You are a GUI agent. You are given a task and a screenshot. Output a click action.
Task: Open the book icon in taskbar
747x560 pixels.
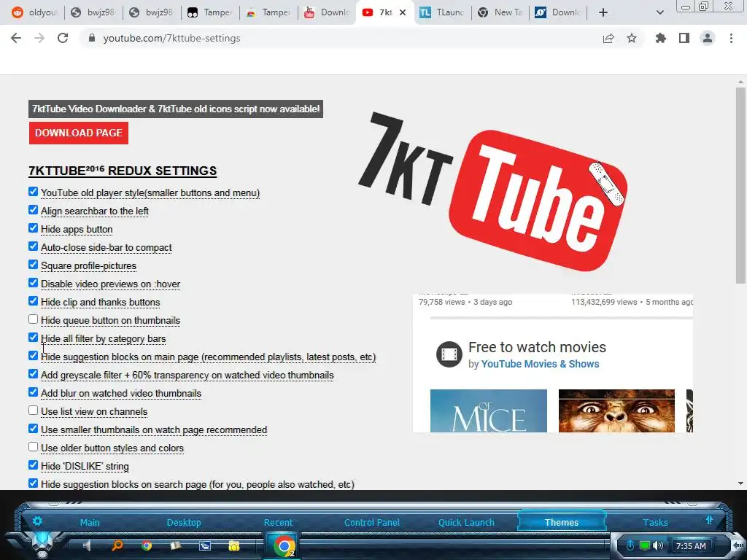tap(176, 545)
